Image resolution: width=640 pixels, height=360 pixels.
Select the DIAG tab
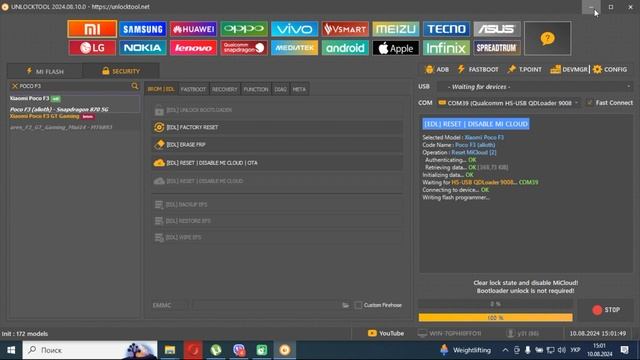pyautogui.click(x=280, y=89)
